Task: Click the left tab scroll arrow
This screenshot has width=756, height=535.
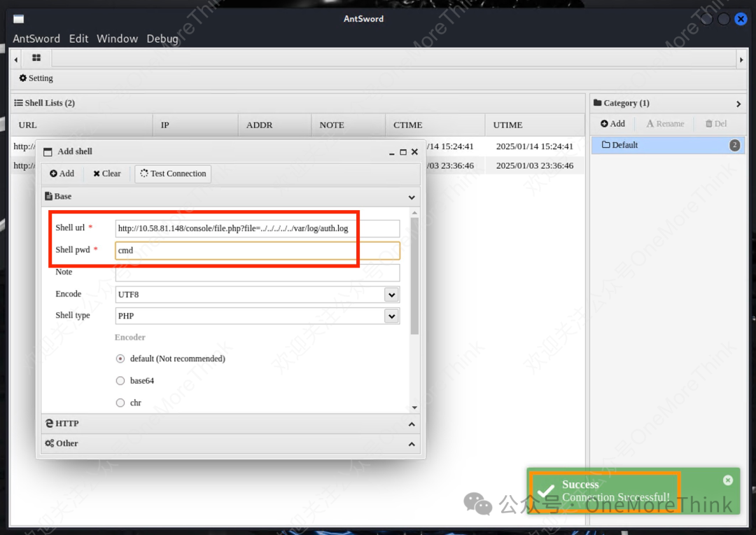Action: tap(16, 60)
